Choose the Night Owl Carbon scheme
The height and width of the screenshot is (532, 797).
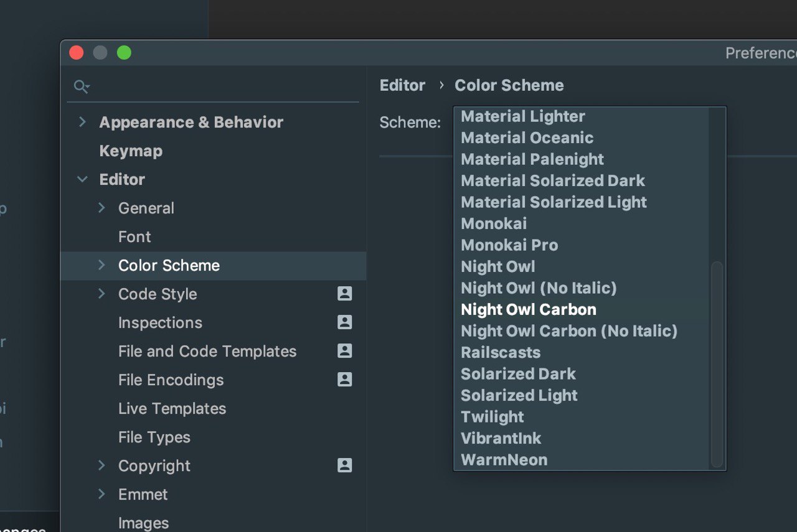(529, 309)
